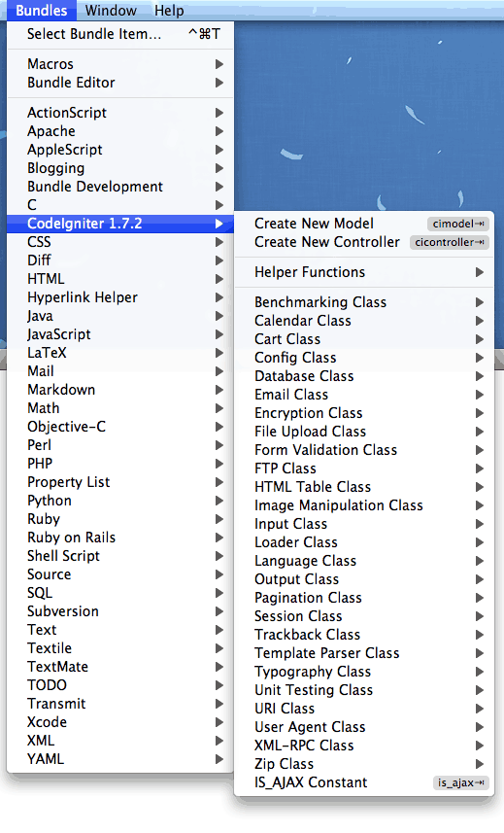Choose the Macros menu item
The width and height of the screenshot is (504, 833).
pyautogui.click(x=119, y=64)
